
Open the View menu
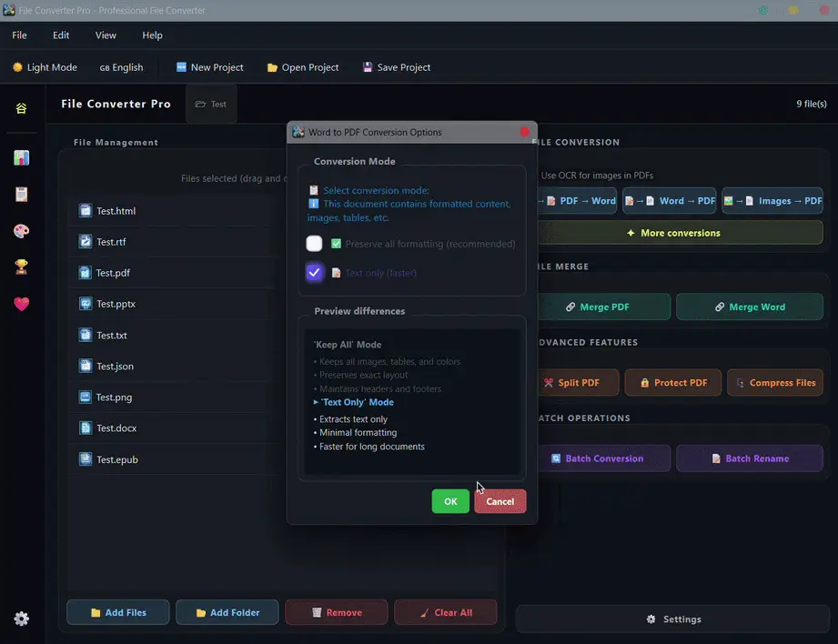pyautogui.click(x=106, y=35)
